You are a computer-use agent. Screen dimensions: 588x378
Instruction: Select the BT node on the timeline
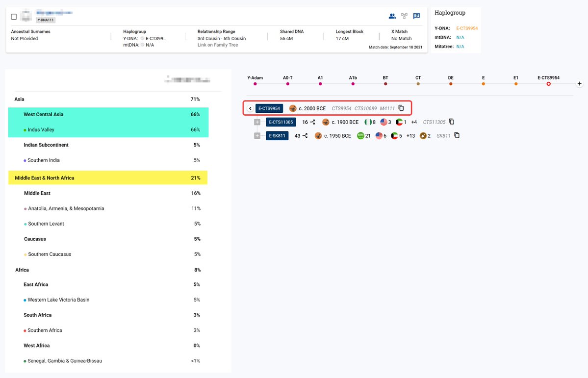[385, 84]
